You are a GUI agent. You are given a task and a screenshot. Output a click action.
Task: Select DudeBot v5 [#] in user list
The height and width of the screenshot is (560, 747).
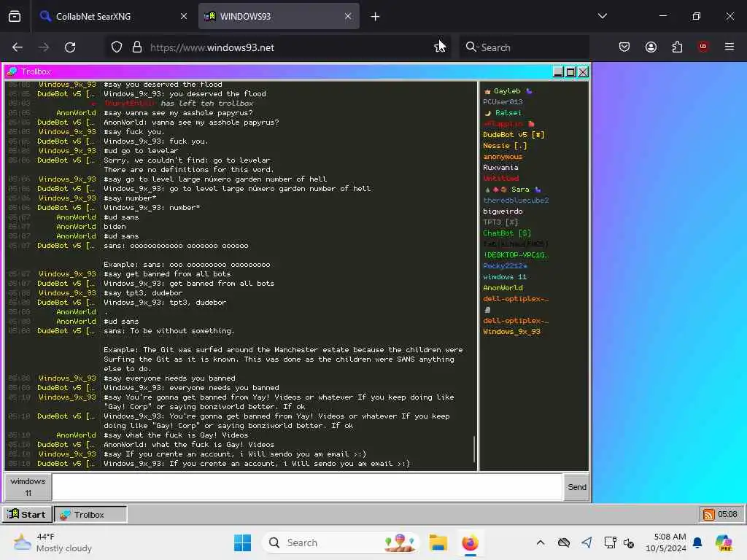514,135
